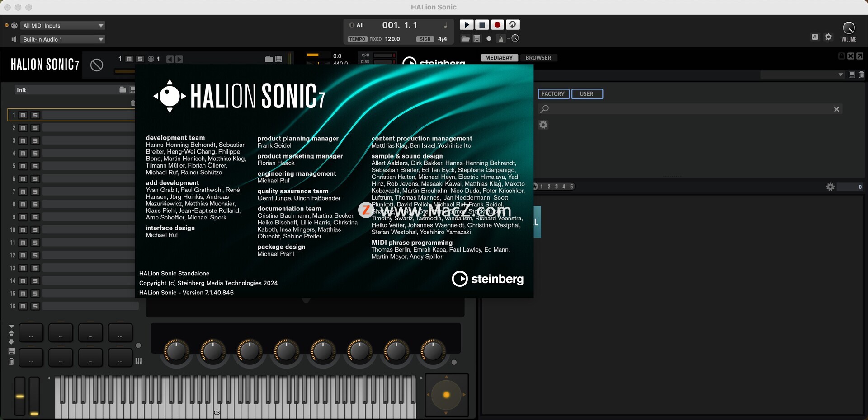Trigger the last pad in the bottom row
This screenshot has width=868, height=420.
(120, 357)
